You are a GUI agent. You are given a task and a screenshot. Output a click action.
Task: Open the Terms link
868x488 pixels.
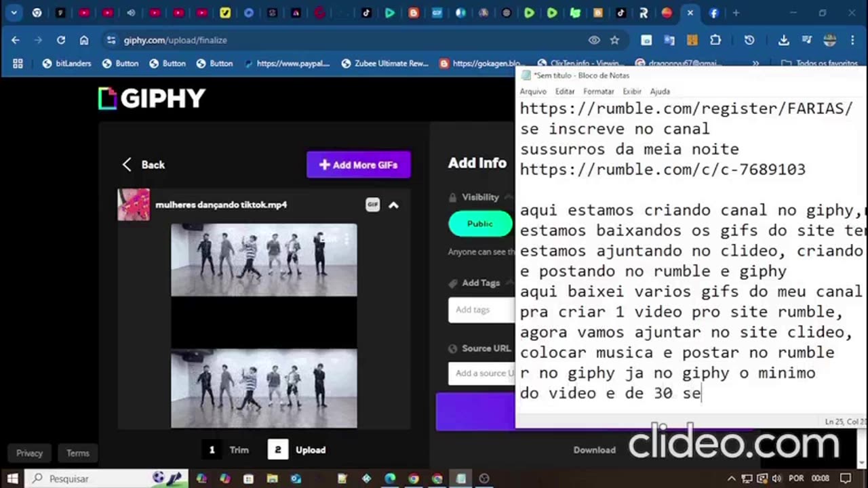tap(77, 453)
